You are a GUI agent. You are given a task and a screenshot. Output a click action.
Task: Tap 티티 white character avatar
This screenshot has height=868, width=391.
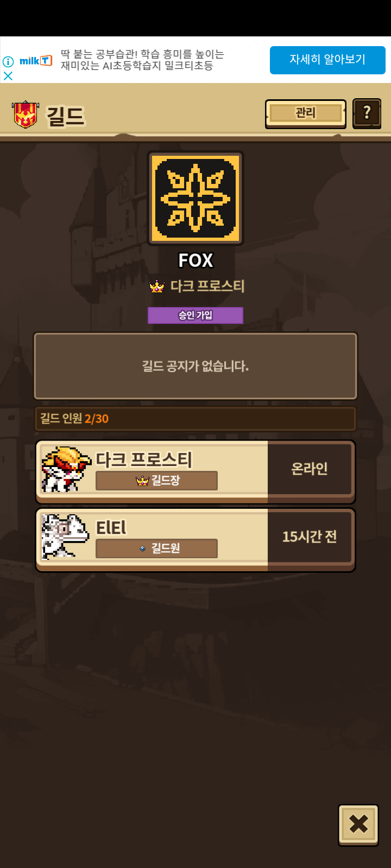coord(65,537)
